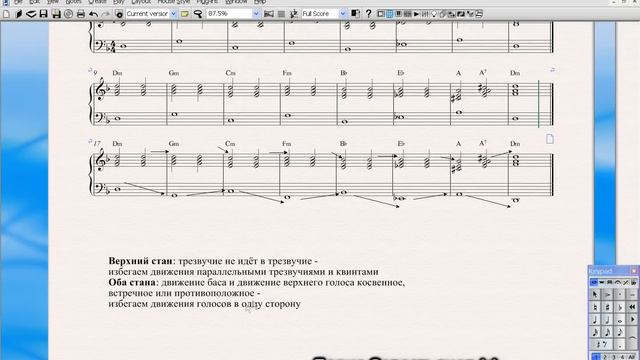Select voice 2 on Keypad
Viewport: 640px width, 360px height.
(605, 357)
